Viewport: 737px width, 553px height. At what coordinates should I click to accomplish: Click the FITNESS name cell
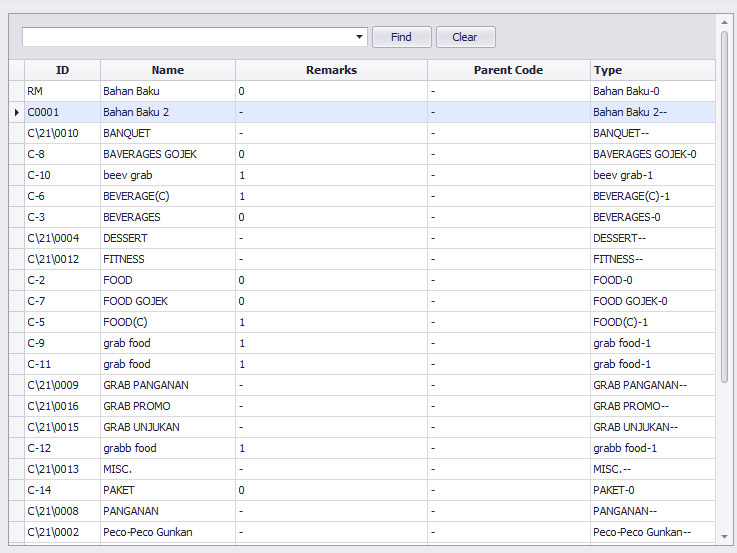click(168, 259)
